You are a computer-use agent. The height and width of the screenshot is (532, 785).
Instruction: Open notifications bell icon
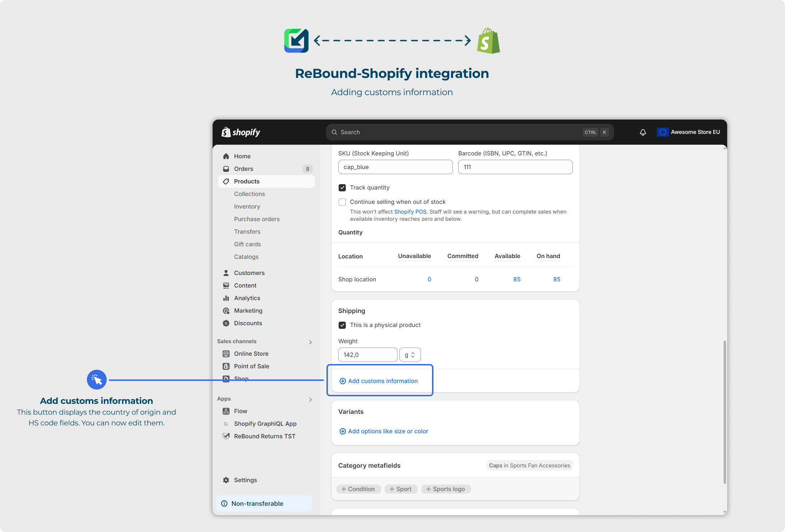[x=643, y=132]
